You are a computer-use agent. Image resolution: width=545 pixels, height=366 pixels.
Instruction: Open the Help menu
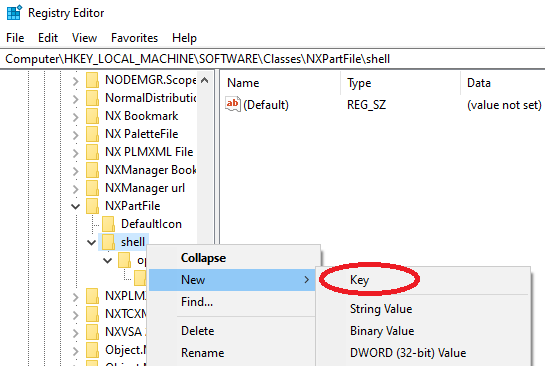[185, 38]
